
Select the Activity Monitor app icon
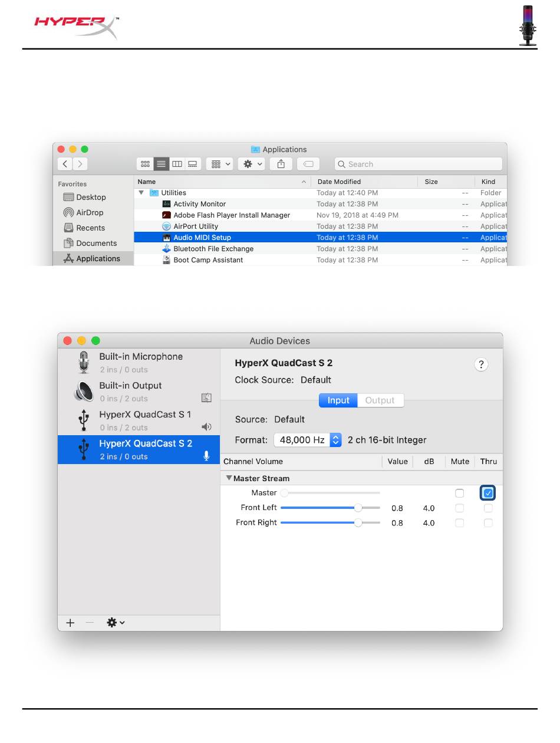(x=166, y=204)
